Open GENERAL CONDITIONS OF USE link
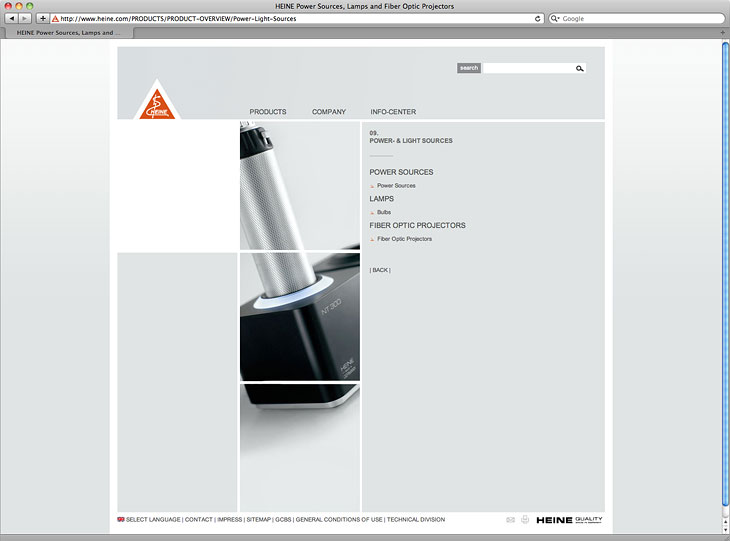 (339, 520)
